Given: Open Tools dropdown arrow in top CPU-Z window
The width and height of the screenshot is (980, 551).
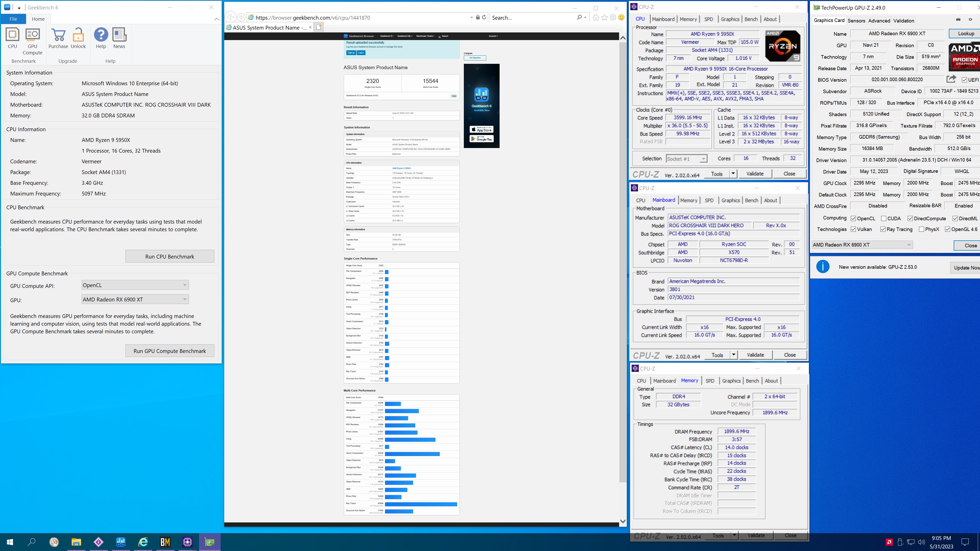Looking at the screenshot, I should pyautogui.click(x=733, y=174).
